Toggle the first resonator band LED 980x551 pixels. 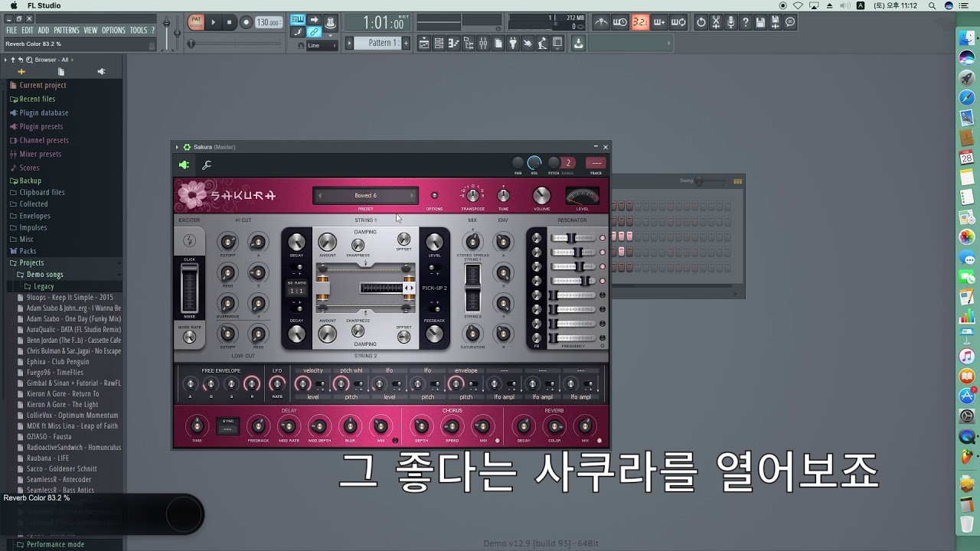pyautogui.click(x=603, y=238)
